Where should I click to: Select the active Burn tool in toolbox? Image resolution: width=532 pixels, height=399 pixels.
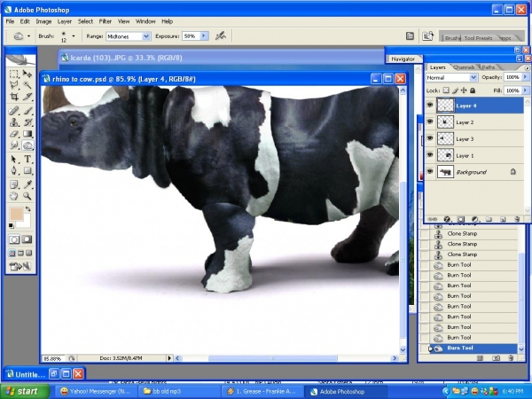click(x=27, y=145)
